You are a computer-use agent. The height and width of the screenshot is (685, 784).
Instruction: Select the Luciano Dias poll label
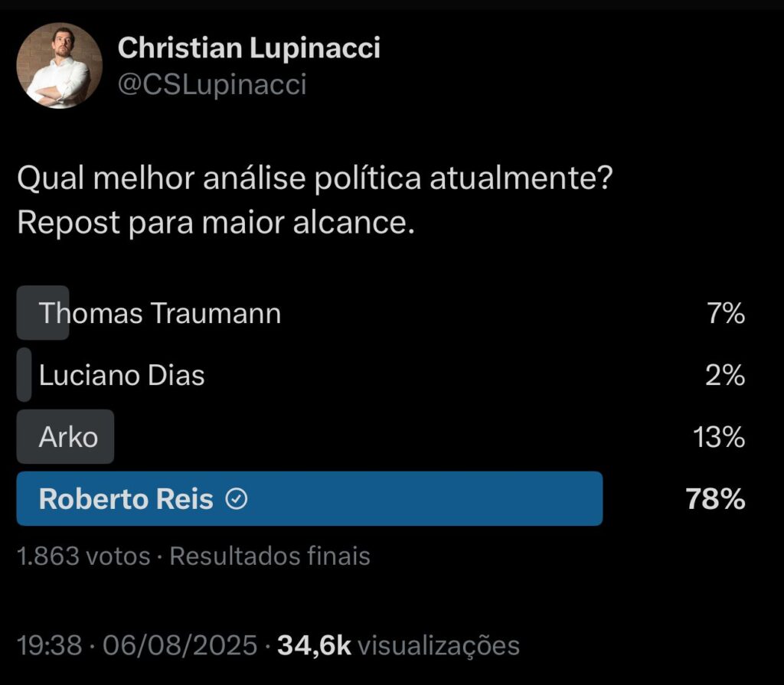pos(122,375)
